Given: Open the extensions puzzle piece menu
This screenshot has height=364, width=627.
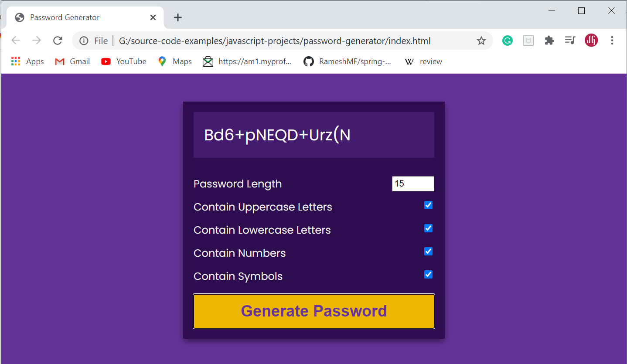Looking at the screenshot, I should (x=549, y=41).
